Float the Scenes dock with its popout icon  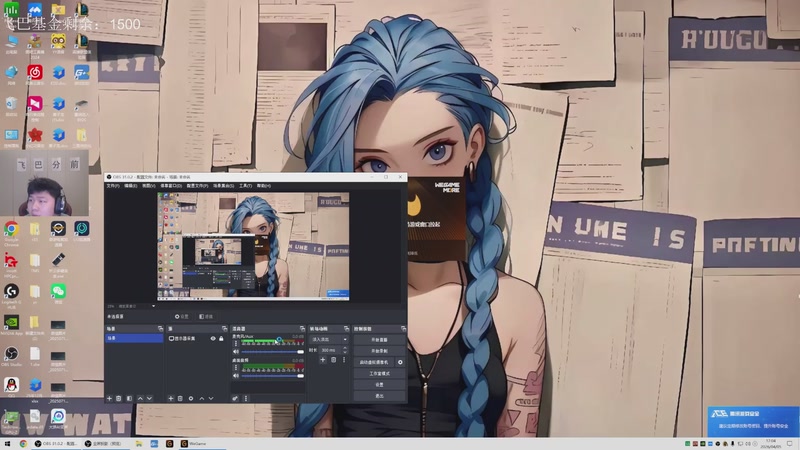(160, 329)
